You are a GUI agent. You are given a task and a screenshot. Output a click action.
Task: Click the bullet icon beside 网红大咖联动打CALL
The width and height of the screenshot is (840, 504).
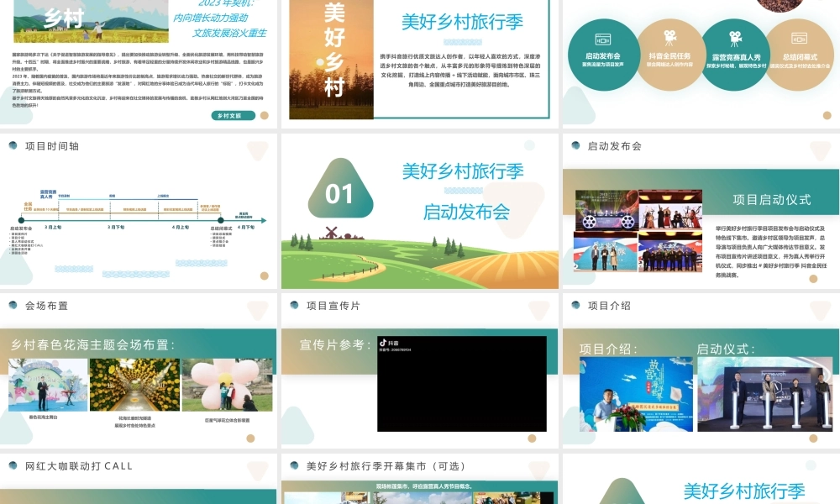[x=11, y=466]
